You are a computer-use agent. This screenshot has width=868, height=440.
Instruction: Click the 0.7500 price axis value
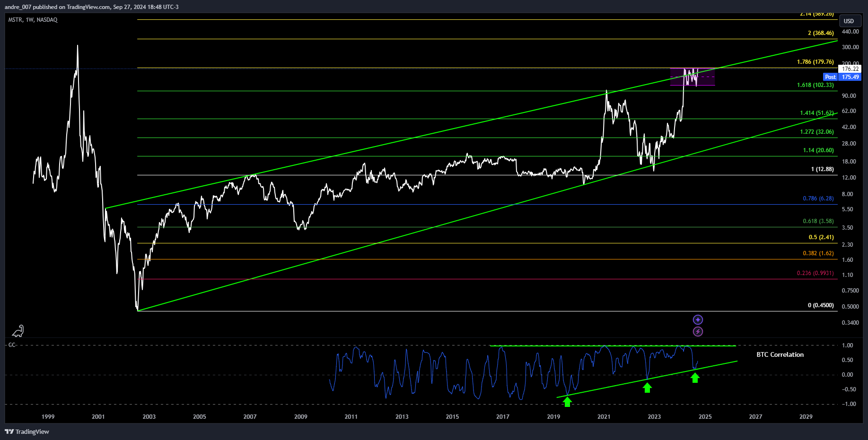tap(850, 291)
